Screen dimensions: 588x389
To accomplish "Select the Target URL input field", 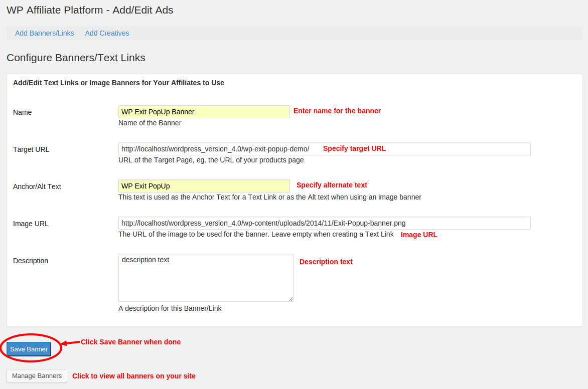I will pyautogui.click(x=324, y=148).
